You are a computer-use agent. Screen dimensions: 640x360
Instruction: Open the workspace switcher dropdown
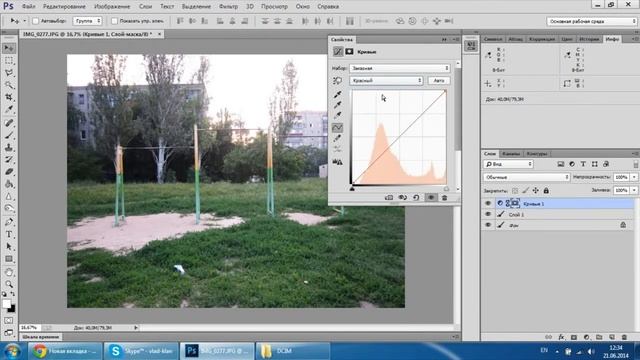(x=591, y=21)
